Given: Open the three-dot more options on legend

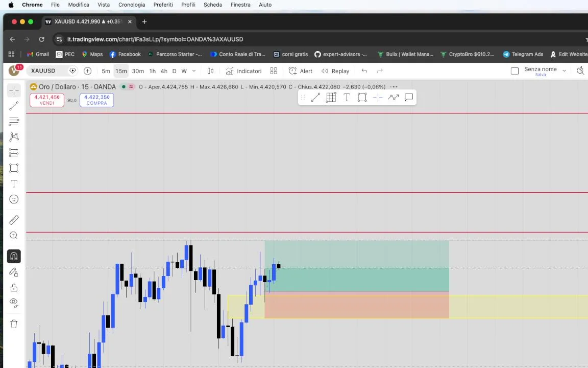Looking at the screenshot, I should tap(394, 87).
